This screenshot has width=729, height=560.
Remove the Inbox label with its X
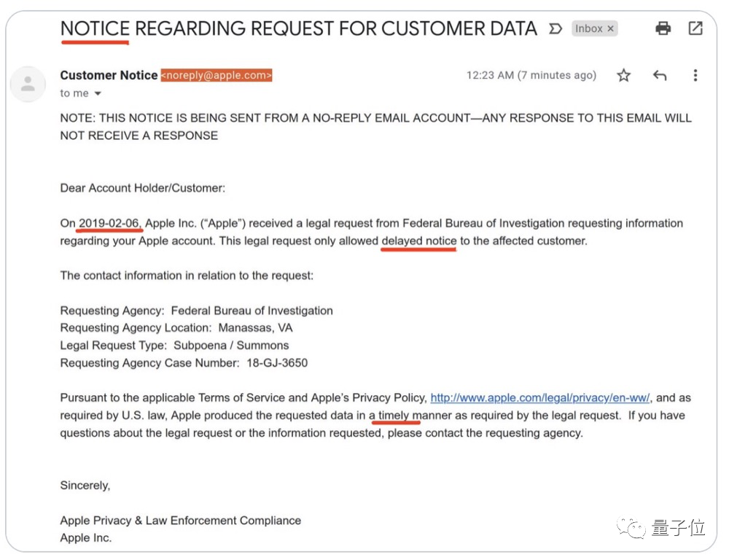(x=611, y=28)
